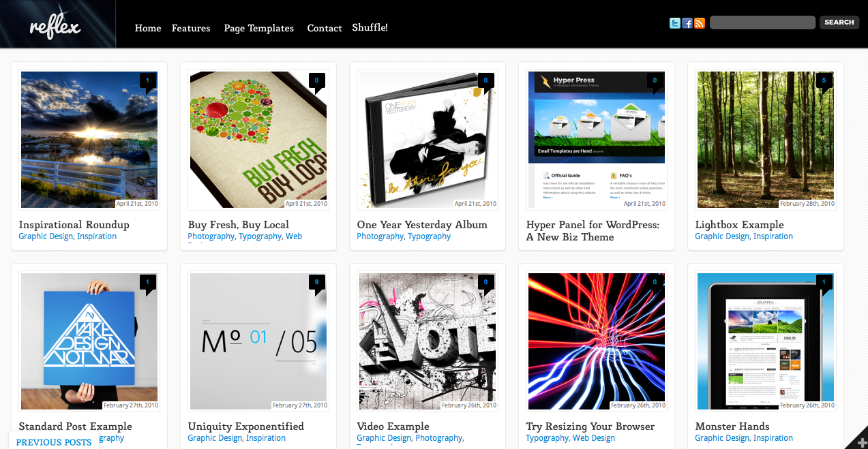Click the reflex logo
The width and height of the screenshot is (868, 449).
pyautogui.click(x=55, y=27)
